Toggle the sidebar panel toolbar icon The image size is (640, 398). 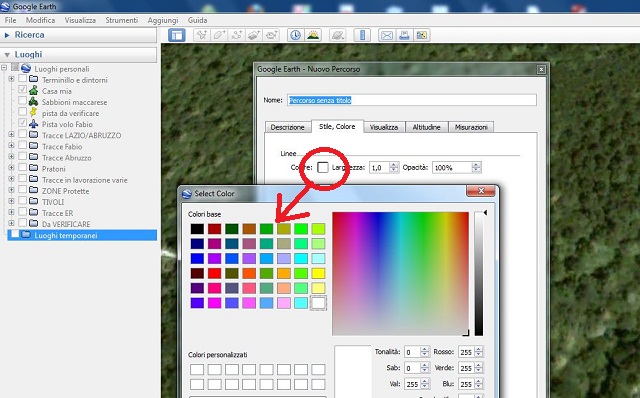click(177, 35)
